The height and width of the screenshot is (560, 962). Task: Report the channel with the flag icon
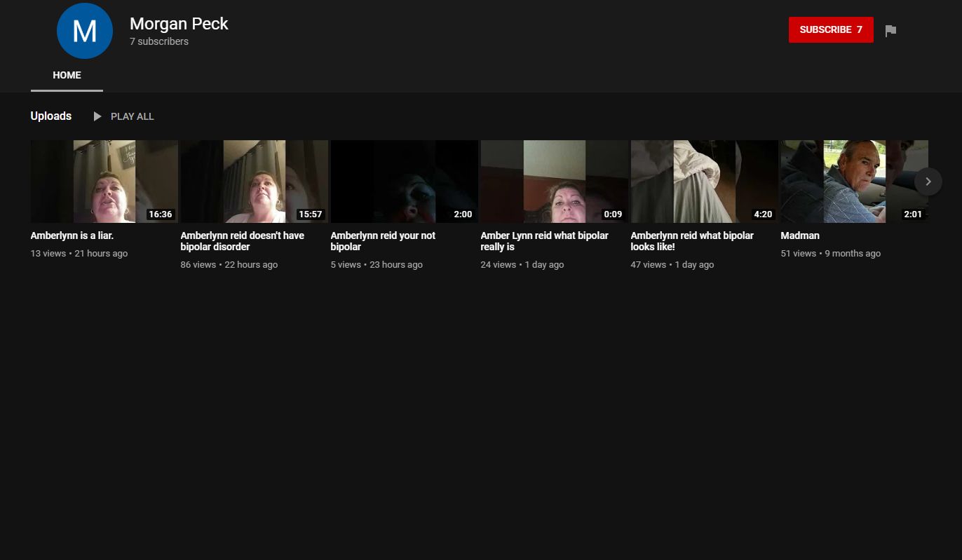point(890,31)
